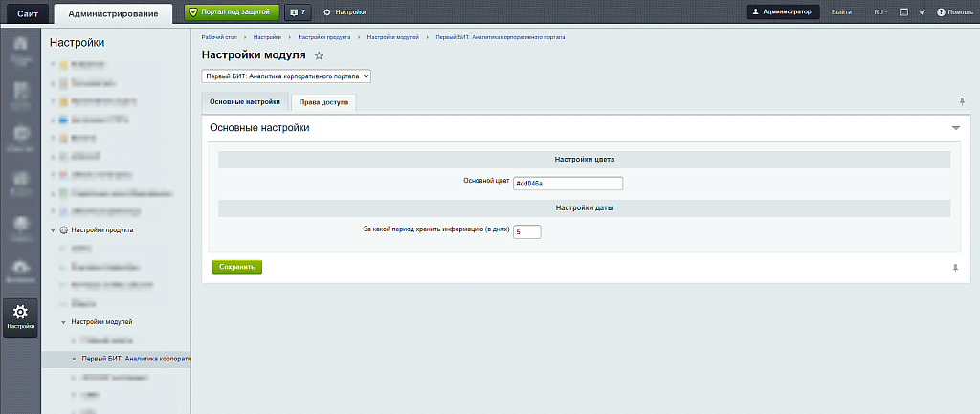Click the pin panel icon in top bar
The image size is (980, 414).
click(x=922, y=12)
